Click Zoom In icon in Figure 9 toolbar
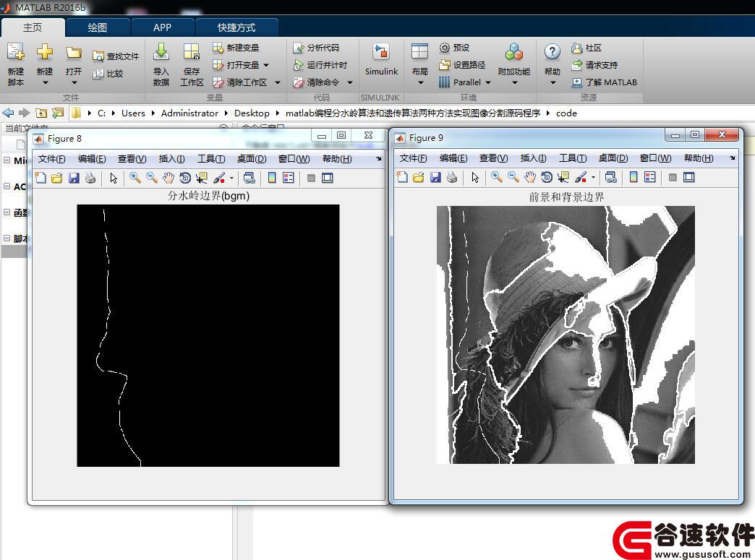This screenshot has height=560, width=755. pos(496,177)
